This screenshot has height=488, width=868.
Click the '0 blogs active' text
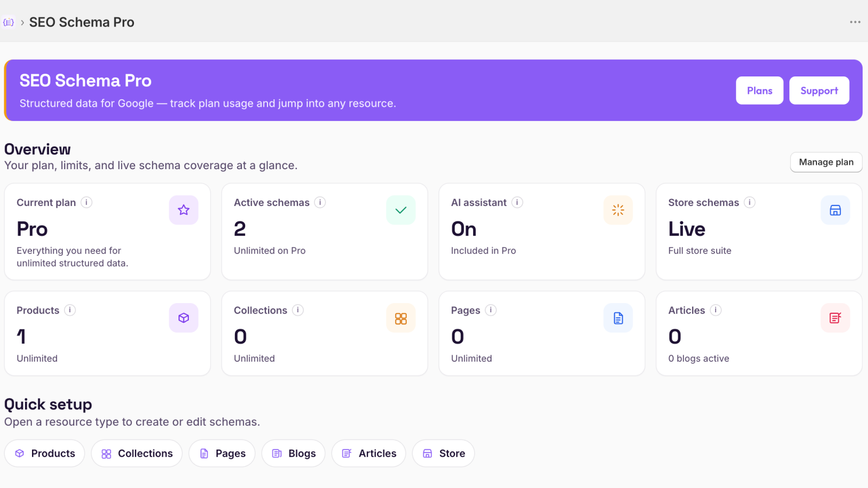[699, 358]
